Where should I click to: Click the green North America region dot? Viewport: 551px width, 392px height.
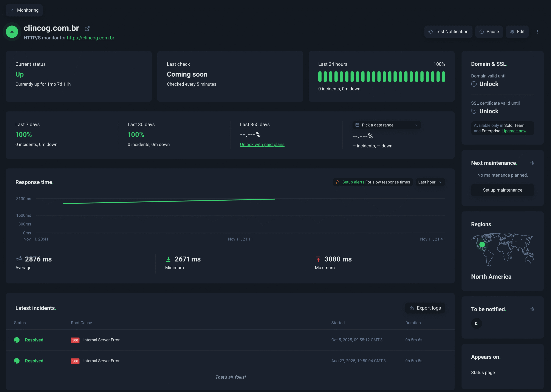482,245
